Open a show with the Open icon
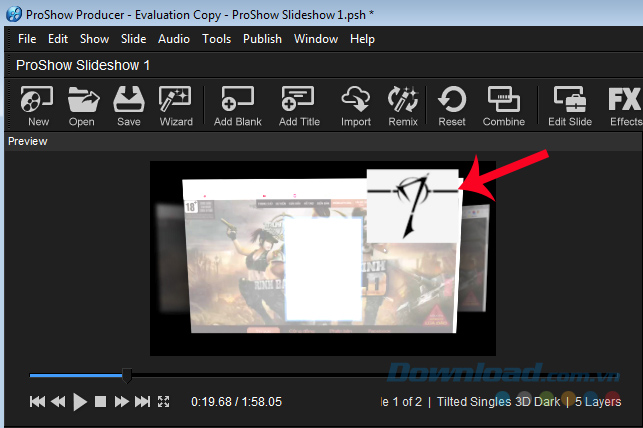The width and height of the screenshot is (643, 428). pyautogui.click(x=82, y=104)
